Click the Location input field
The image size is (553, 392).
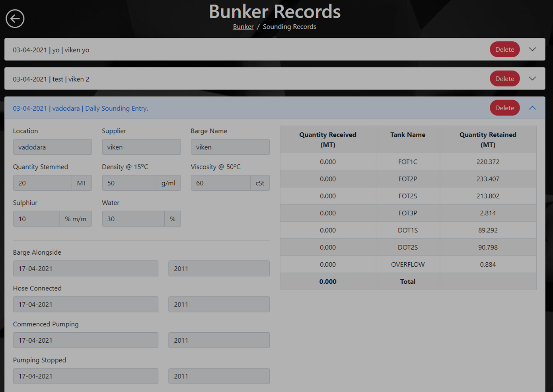click(53, 147)
